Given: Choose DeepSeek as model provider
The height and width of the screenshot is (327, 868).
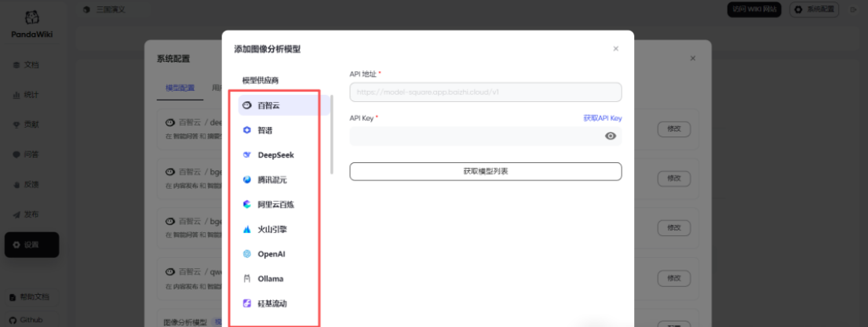Looking at the screenshot, I should [x=284, y=155].
